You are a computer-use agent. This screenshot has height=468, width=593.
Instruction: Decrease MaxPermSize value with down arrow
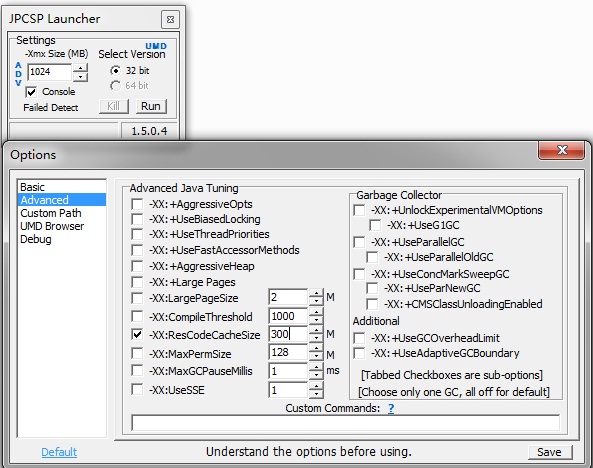click(316, 357)
